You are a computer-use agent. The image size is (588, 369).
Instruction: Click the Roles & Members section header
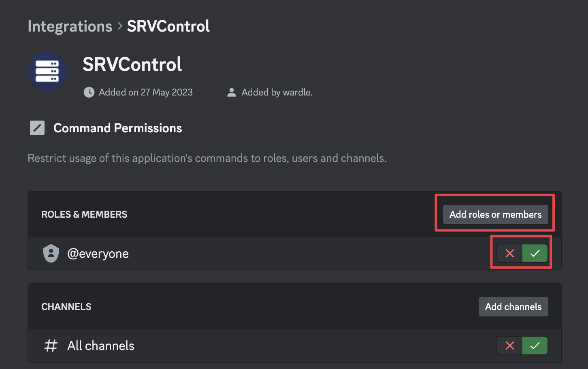click(x=84, y=214)
